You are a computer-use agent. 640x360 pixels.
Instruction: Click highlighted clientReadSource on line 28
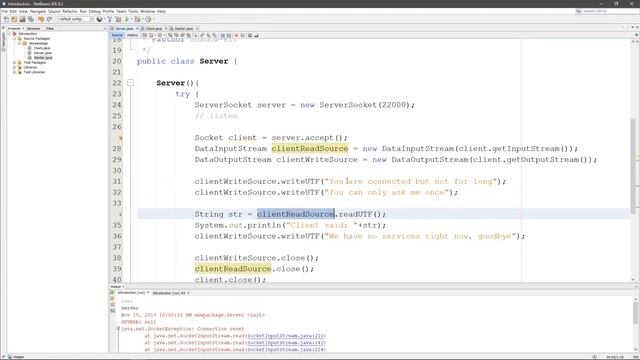[310, 149]
